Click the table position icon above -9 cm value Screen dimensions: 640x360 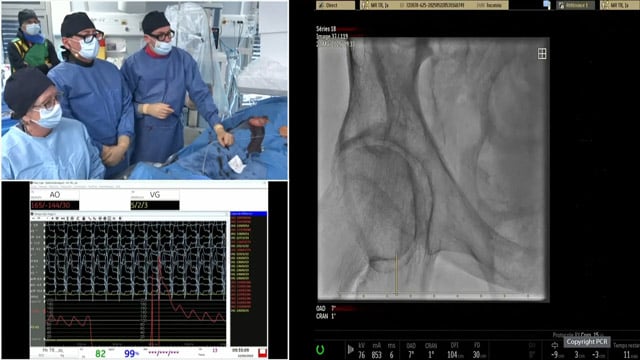pyautogui.click(x=554, y=345)
